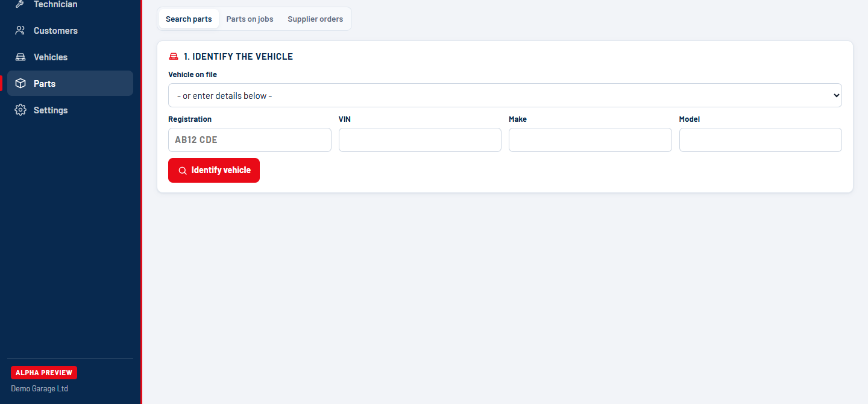This screenshot has height=404, width=868.
Task: Focus the Registration input field
Action: click(x=250, y=140)
